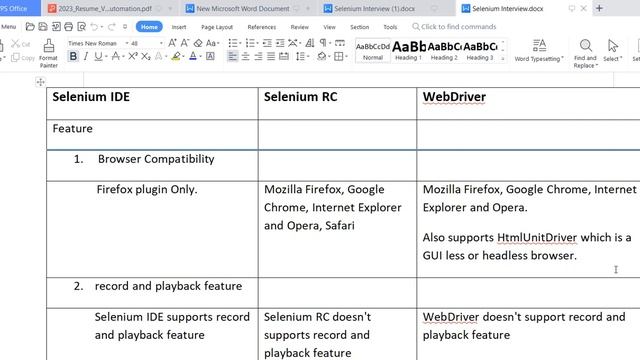Toggle Bold formatting
Image resolution: width=640 pixels, height=360 pixels.
pos(73,56)
